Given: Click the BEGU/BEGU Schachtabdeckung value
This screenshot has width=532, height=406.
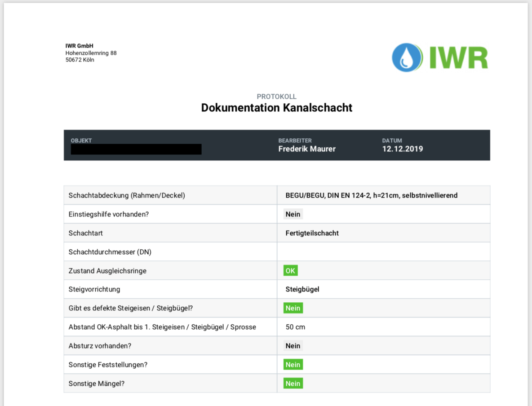Looking at the screenshot, I should [371, 195].
